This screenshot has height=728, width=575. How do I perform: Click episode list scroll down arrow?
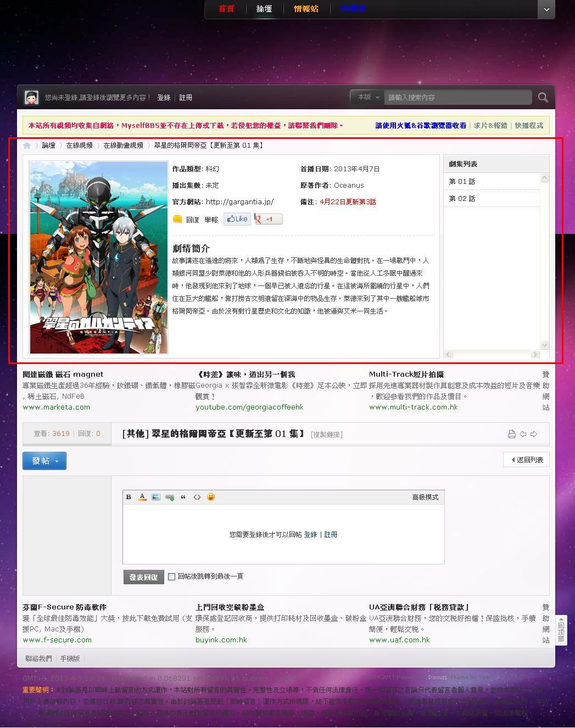[544, 345]
